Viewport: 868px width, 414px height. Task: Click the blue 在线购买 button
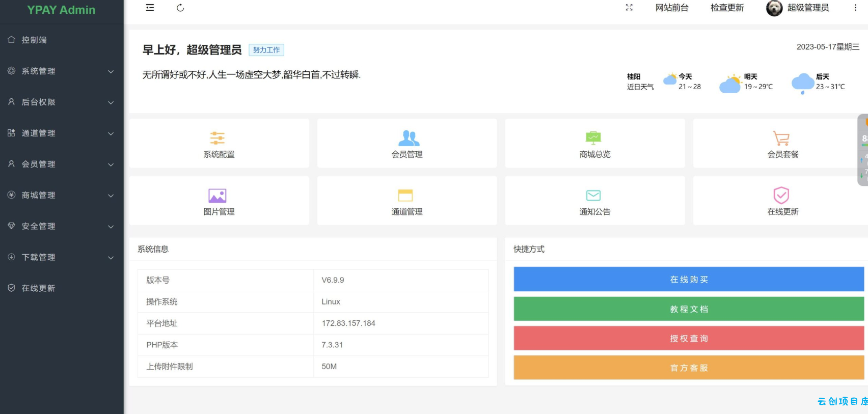pos(689,279)
